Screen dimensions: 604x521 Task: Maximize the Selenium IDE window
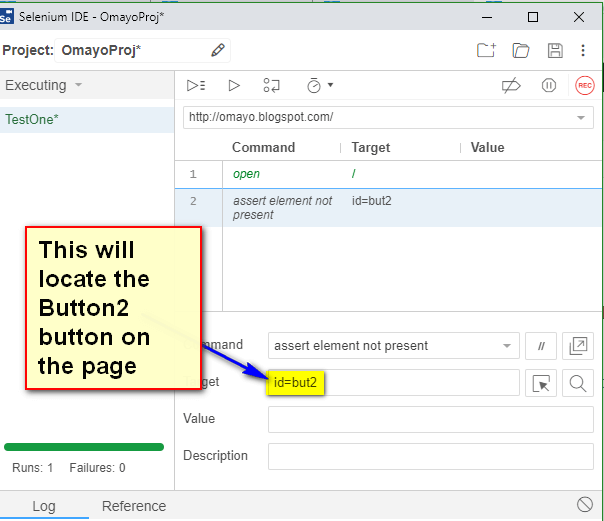coord(533,17)
